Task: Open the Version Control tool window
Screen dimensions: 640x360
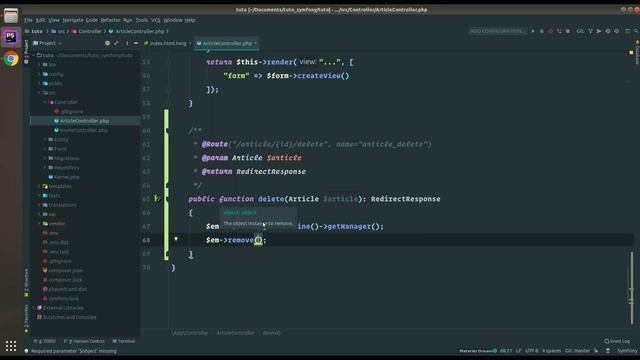Action: pyautogui.click(x=84, y=341)
